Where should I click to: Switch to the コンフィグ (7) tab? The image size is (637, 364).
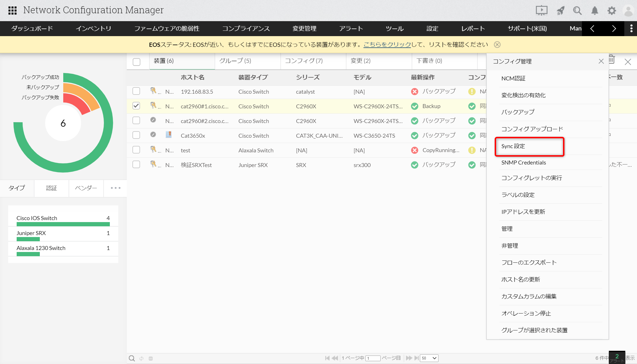[x=304, y=61]
